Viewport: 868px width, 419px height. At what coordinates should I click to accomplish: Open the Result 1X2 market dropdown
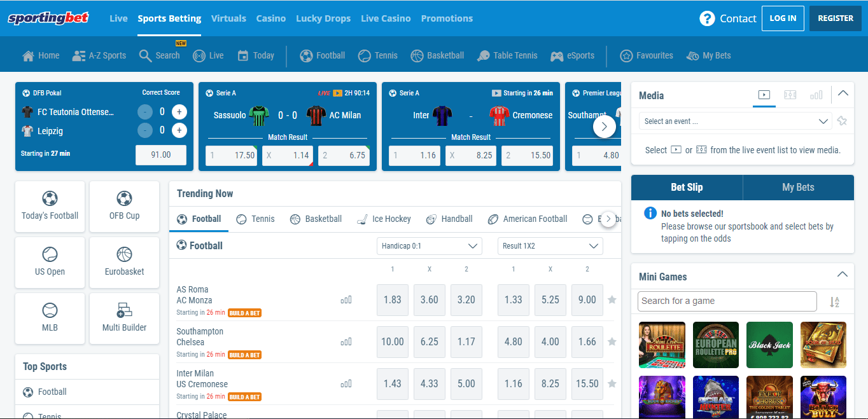tap(550, 246)
